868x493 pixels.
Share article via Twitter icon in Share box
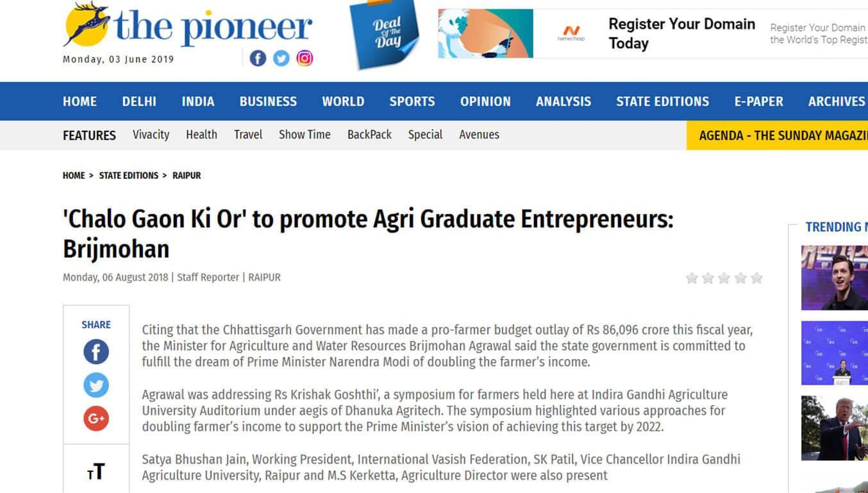(96, 385)
